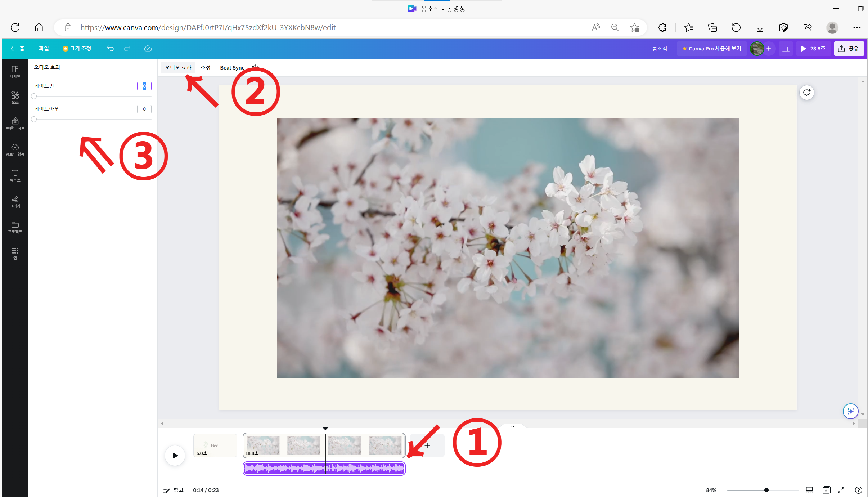The height and width of the screenshot is (497, 868).
Task: Click the cherry blossom video on the canvas
Action: (508, 247)
